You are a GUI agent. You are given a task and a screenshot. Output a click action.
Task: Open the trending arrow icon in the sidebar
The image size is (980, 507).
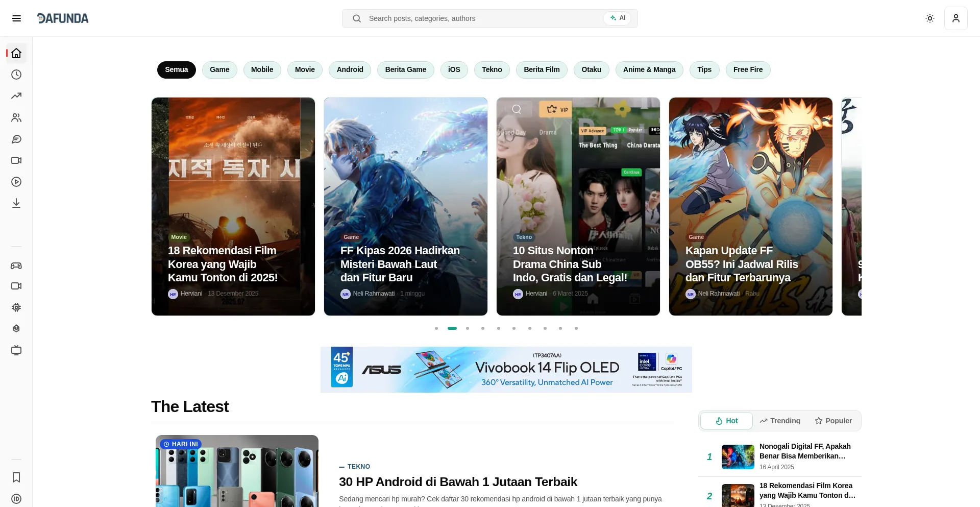[x=16, y=96]
